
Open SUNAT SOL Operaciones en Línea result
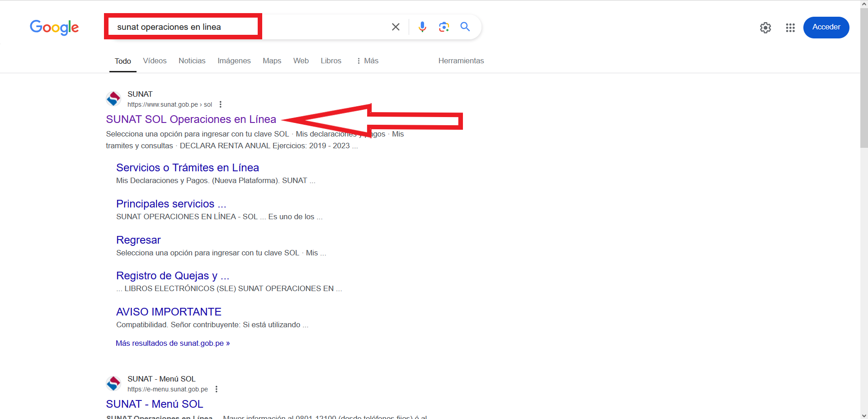(191, 119)
